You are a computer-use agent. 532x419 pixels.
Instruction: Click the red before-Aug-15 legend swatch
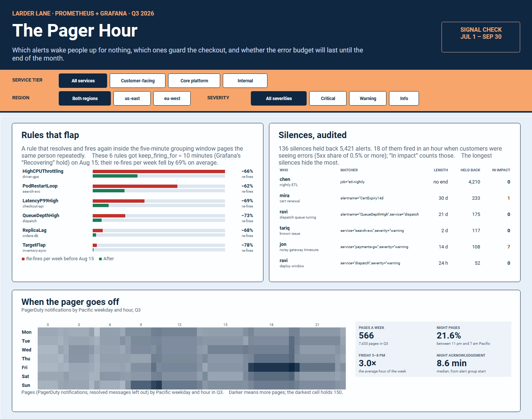point(23,259)
